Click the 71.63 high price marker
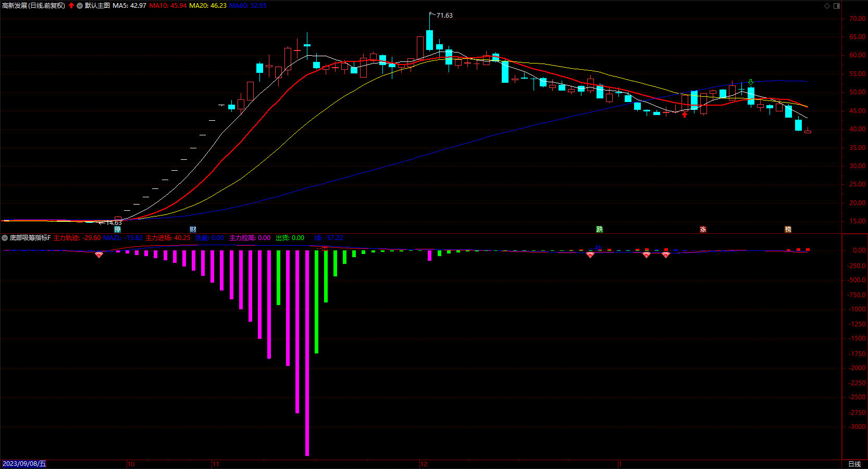Screen dimensions: 868x469 click(444, 16)
